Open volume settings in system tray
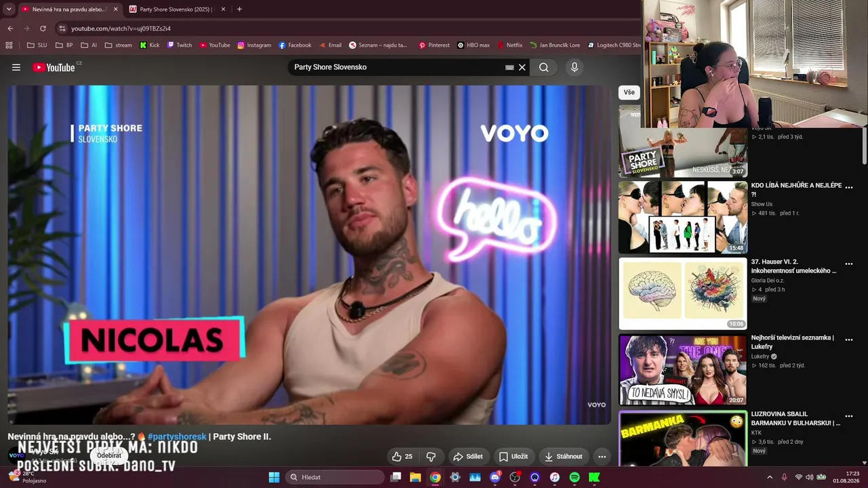 click(809, 477)
